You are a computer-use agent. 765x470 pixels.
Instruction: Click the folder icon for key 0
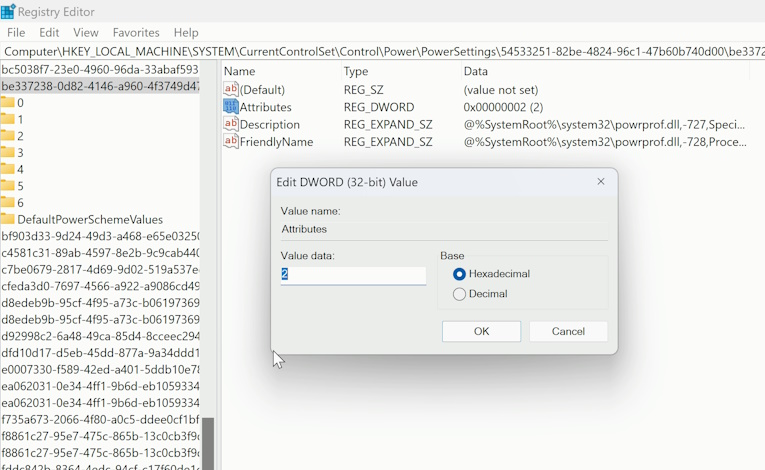coord(7,102)
